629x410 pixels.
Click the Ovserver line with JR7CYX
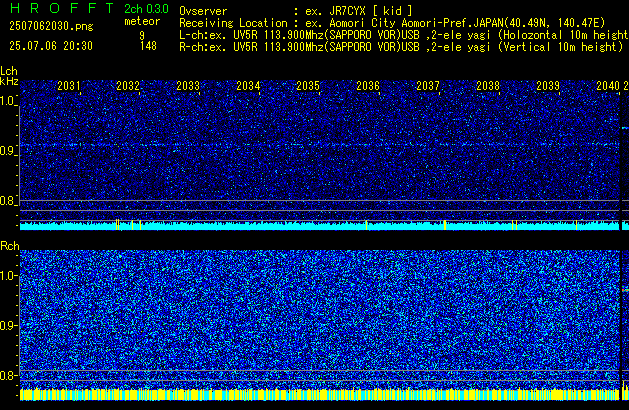(295, 11)
